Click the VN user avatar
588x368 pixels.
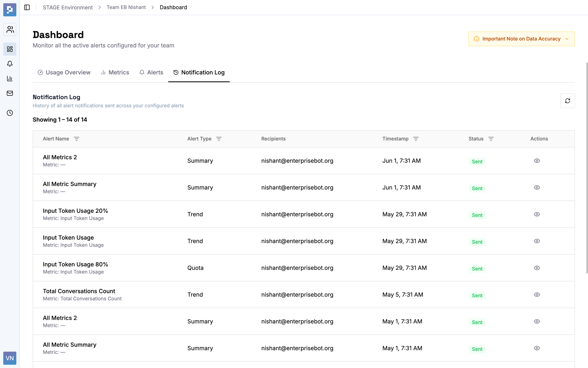(x=10, y=358)
